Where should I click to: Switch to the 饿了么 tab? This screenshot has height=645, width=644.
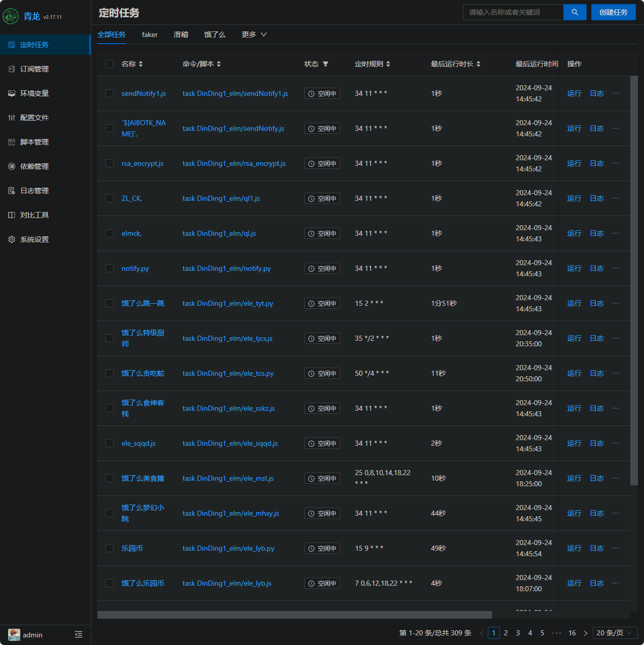click(214, 34)
